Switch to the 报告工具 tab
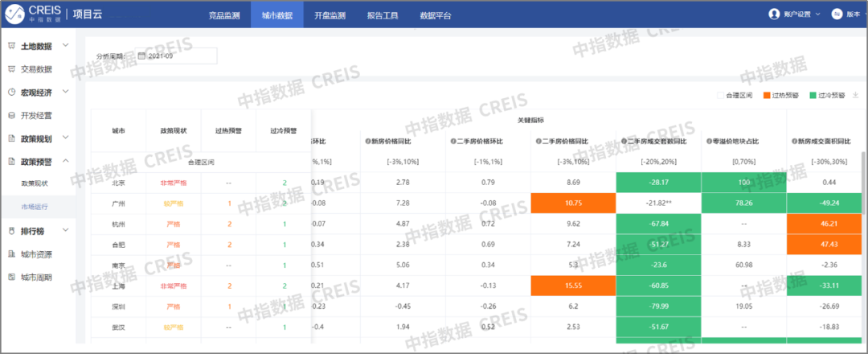Screen dimensions: 868x354 383,15
